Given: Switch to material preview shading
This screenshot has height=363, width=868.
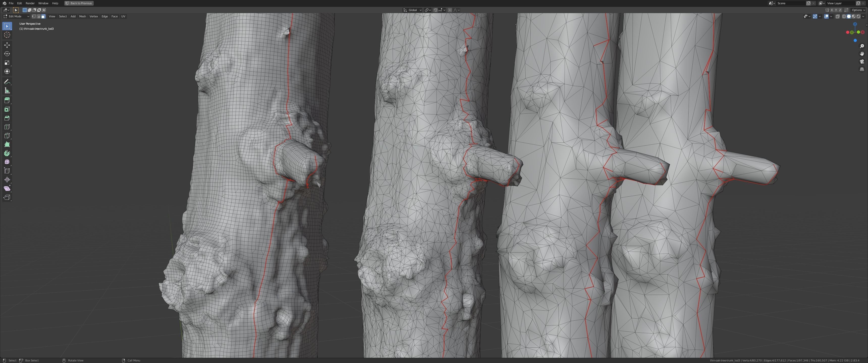Looking at the screenshot, I should (x=854, y=16).
